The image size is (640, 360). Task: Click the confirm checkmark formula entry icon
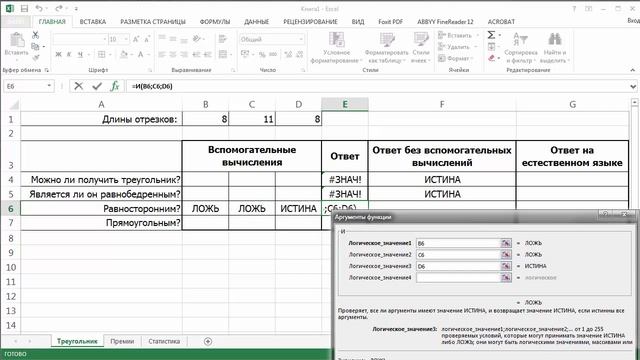pos(97,86)
